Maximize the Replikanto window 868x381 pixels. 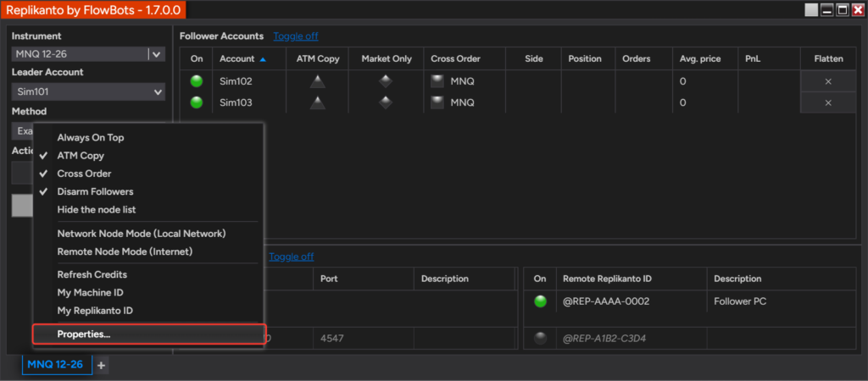point(843,10)
